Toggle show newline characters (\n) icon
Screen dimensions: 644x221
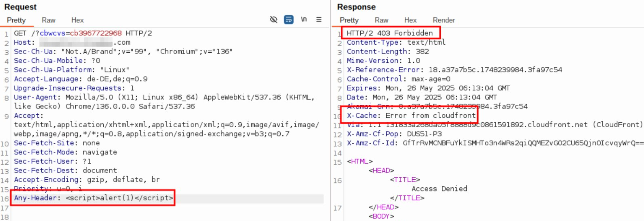pyautogui.click(x=304, y=19)
